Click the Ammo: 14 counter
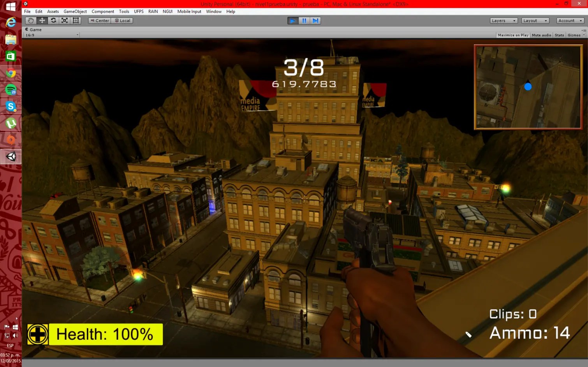This screenshot has height=367, width=588. 530,333
